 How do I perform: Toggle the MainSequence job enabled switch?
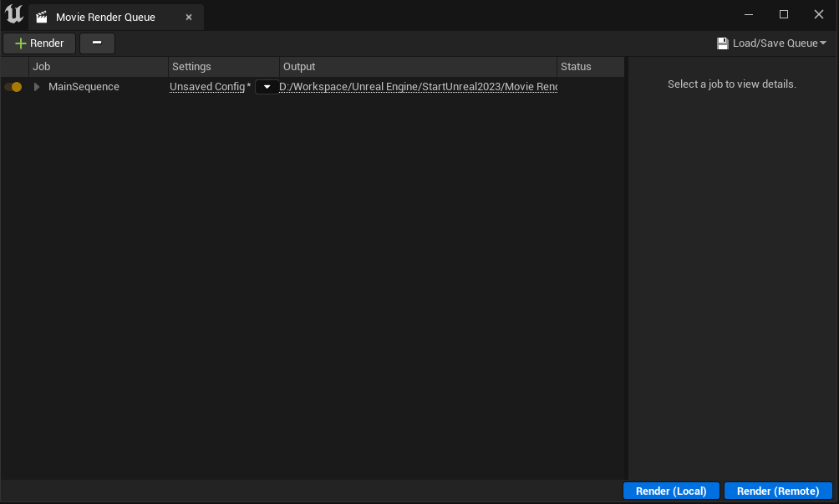13,87
